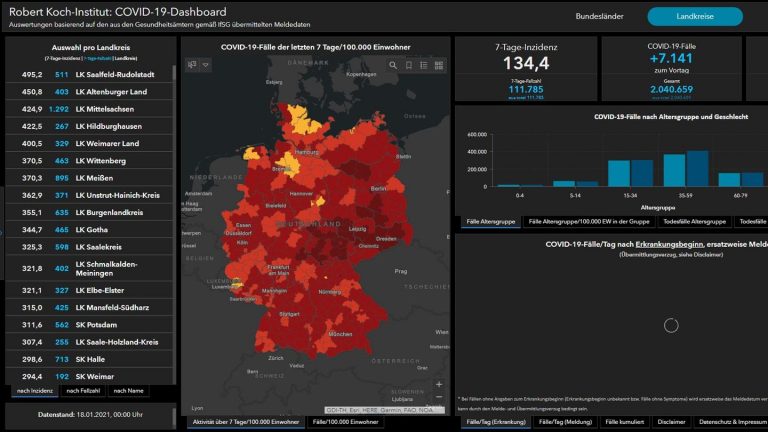Expand the selection tool dropdown arrow
This screenshot has width=768, height=432.
206,65
